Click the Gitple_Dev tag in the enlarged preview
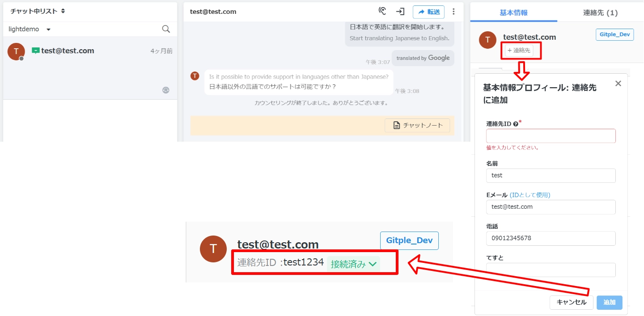 coord(409,240)
